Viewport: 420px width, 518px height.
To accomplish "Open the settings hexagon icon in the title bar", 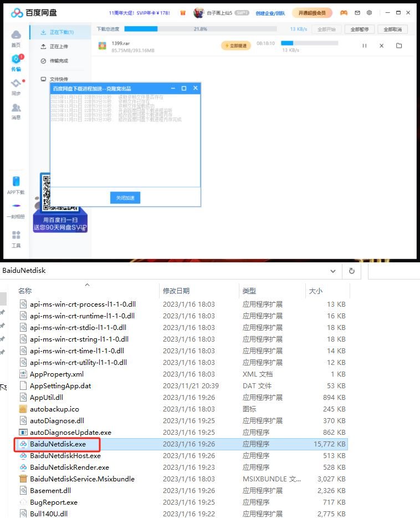I will (369, 13).
